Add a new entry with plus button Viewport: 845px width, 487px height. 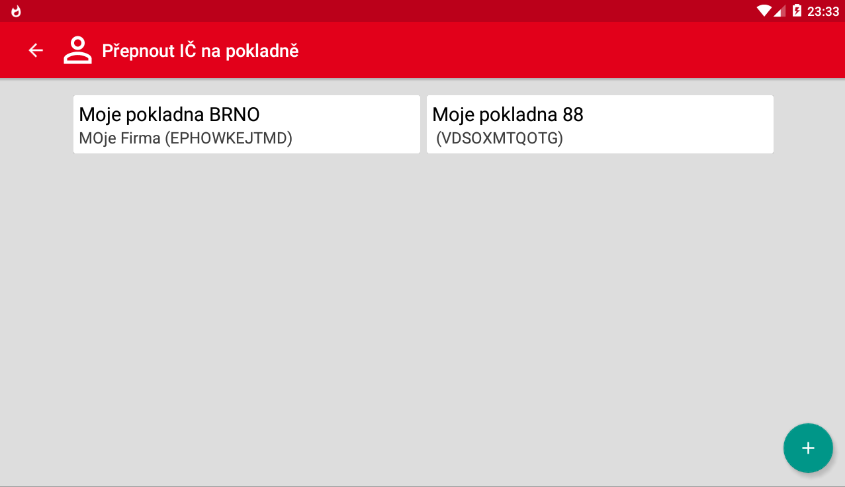click(808, 448)
